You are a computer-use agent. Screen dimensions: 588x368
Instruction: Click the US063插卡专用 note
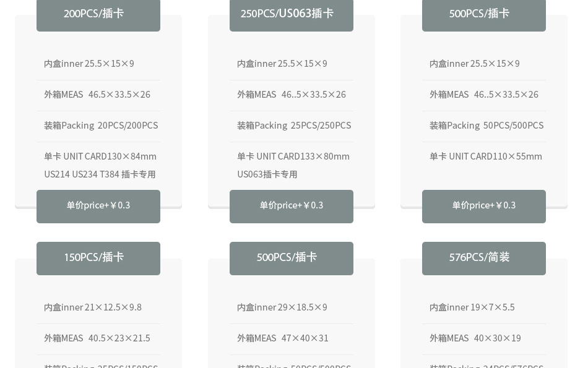tap(267, 174)
